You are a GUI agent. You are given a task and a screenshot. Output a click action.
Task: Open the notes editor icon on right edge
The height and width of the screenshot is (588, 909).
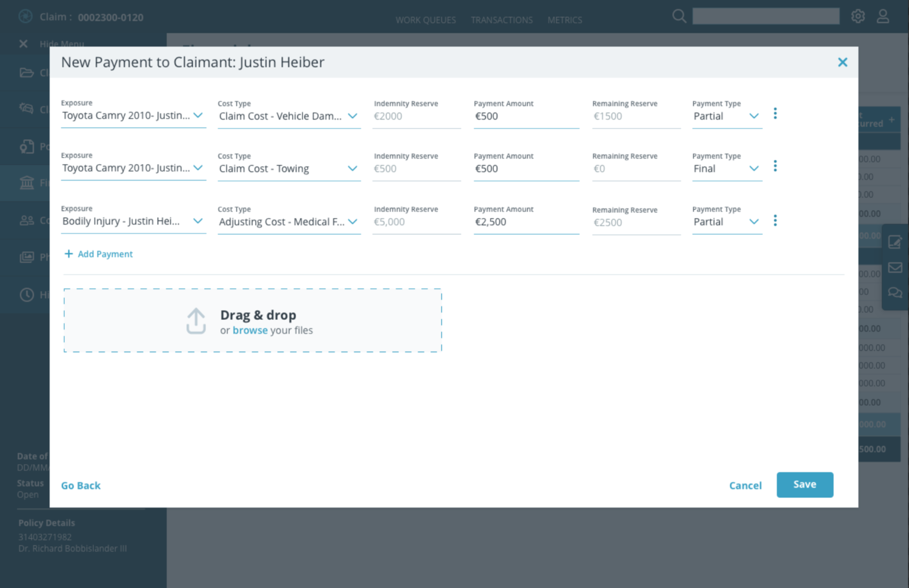pyautogui.click(x=895, y=242)
